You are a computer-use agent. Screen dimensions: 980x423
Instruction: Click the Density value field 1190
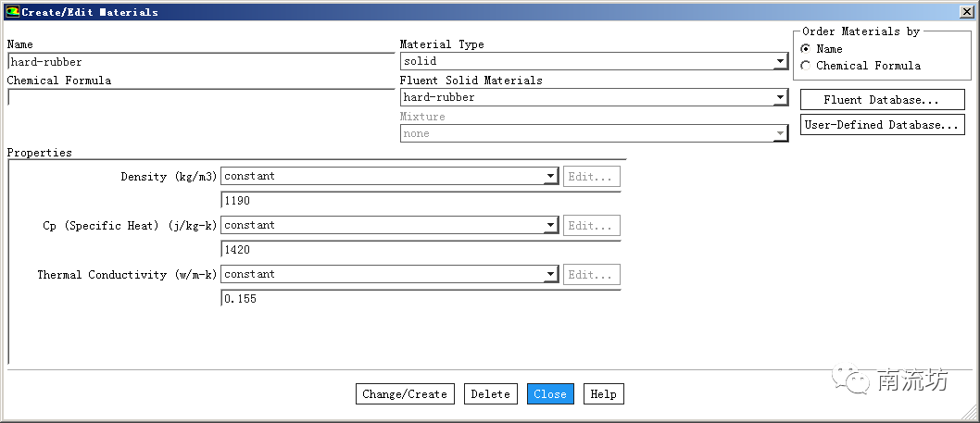[x=421, y=201]
